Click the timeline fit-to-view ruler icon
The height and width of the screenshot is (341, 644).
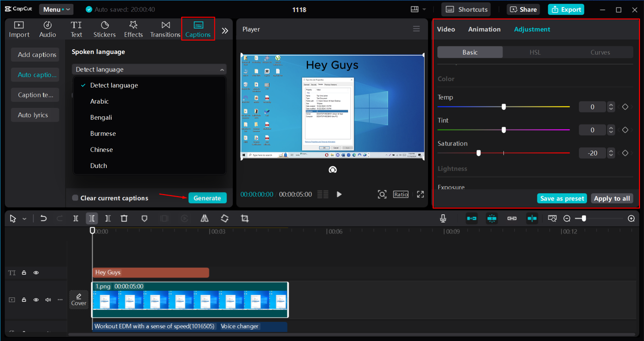click(552, 218)
